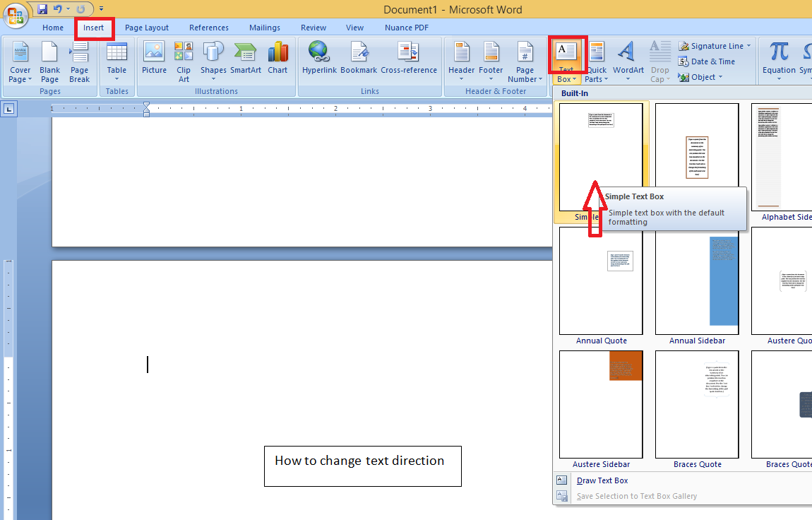The image size is (812, 520).
Task: Switch to the Home tab
Action: click(x=53, y=28)
